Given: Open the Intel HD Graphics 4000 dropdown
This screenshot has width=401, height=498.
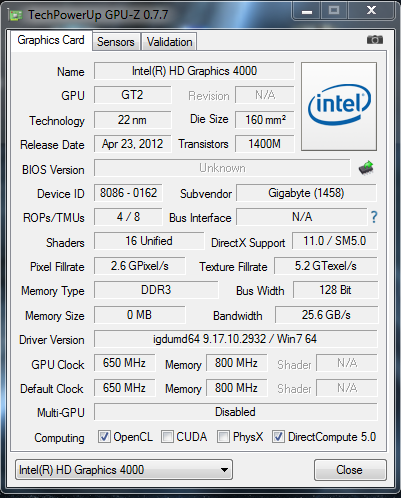Looking at the screenshot, I should point(124,470).
